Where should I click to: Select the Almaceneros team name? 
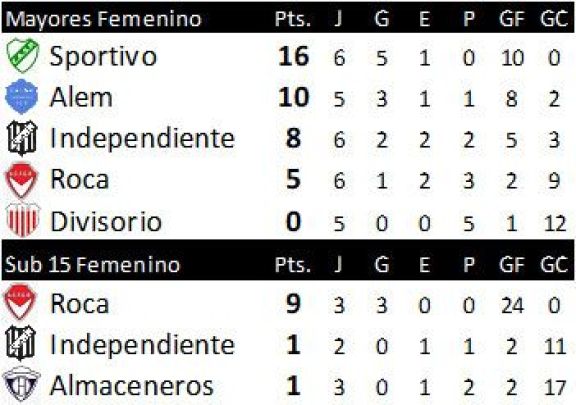[x=132, y=386]
